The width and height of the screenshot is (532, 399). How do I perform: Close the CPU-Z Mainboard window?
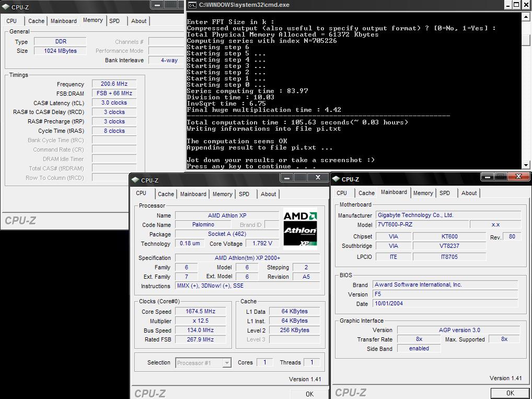(519, 176)
